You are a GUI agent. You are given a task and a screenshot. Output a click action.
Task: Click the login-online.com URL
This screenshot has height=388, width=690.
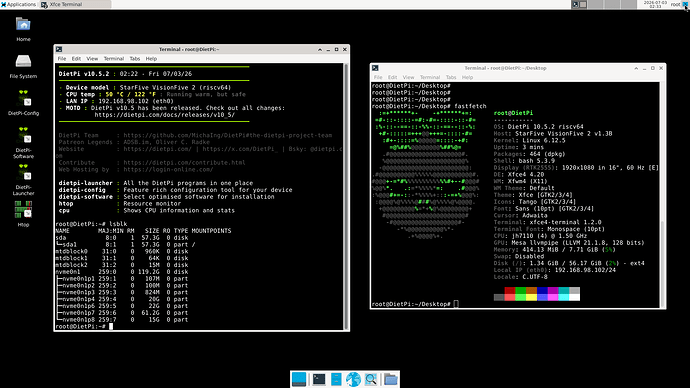pyautogui.click(x=168, y=169)
